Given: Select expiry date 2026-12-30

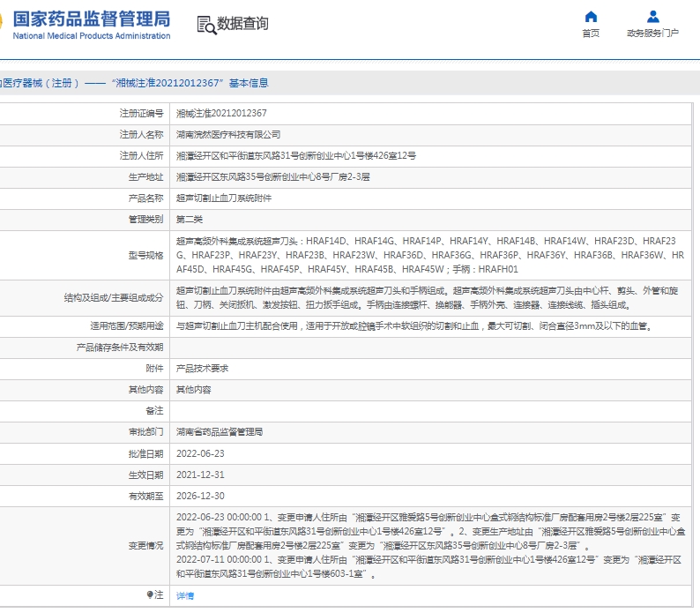Looking at the screenshot, I should point(200,496).
